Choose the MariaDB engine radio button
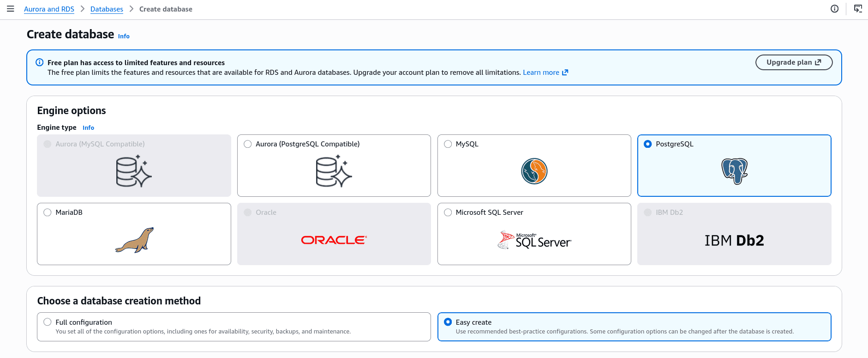 48,212
